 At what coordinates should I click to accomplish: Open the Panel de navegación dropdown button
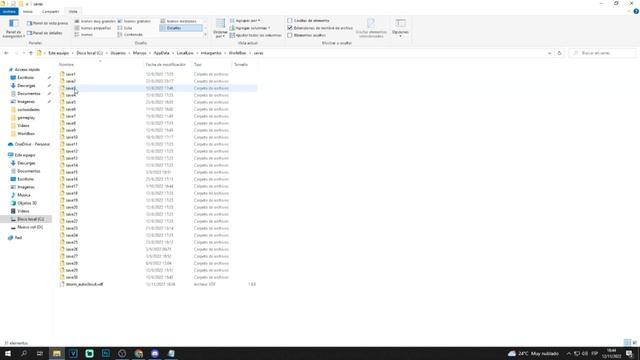coord(13,29)
